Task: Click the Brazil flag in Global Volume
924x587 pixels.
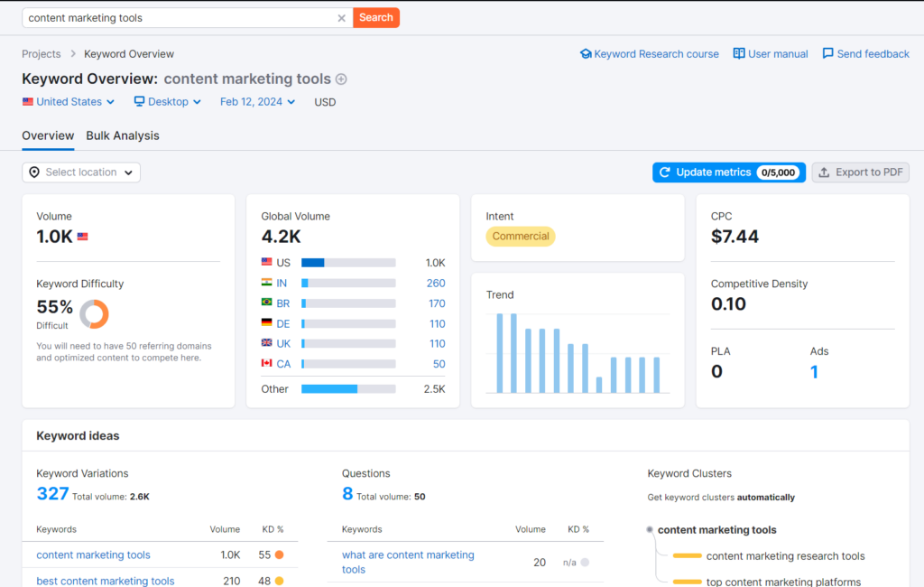Action: [266, 303]
